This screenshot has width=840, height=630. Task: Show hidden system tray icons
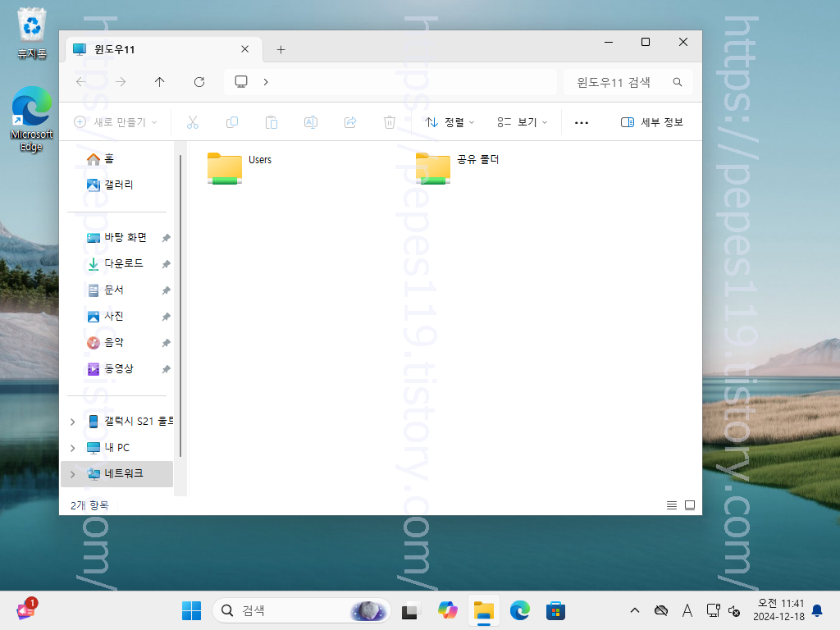[635, 610]
